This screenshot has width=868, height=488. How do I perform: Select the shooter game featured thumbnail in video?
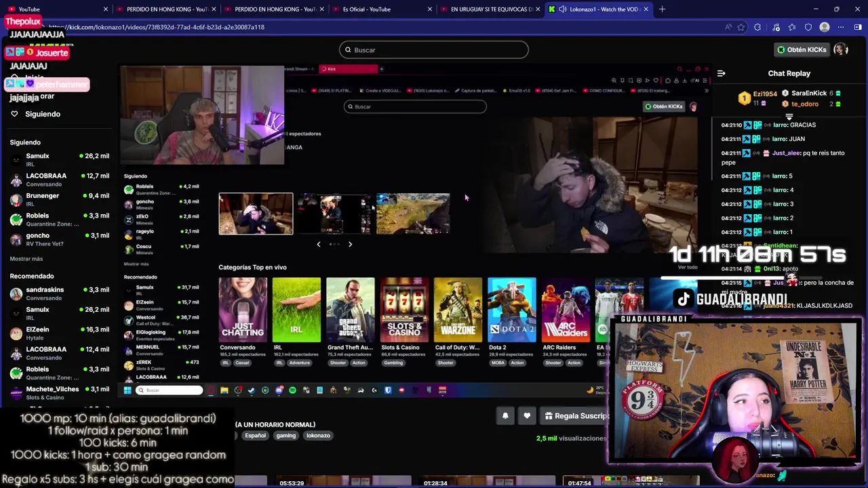413,213
